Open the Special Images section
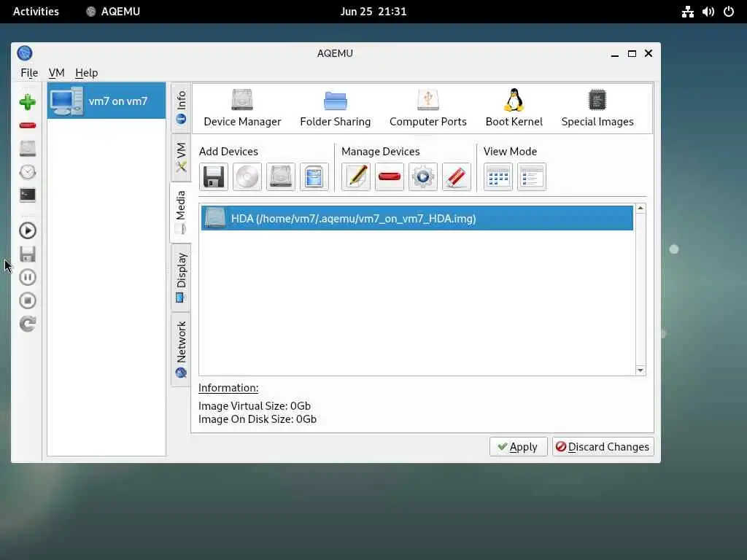This screenshot has width=747, height=560. point(597,108)
